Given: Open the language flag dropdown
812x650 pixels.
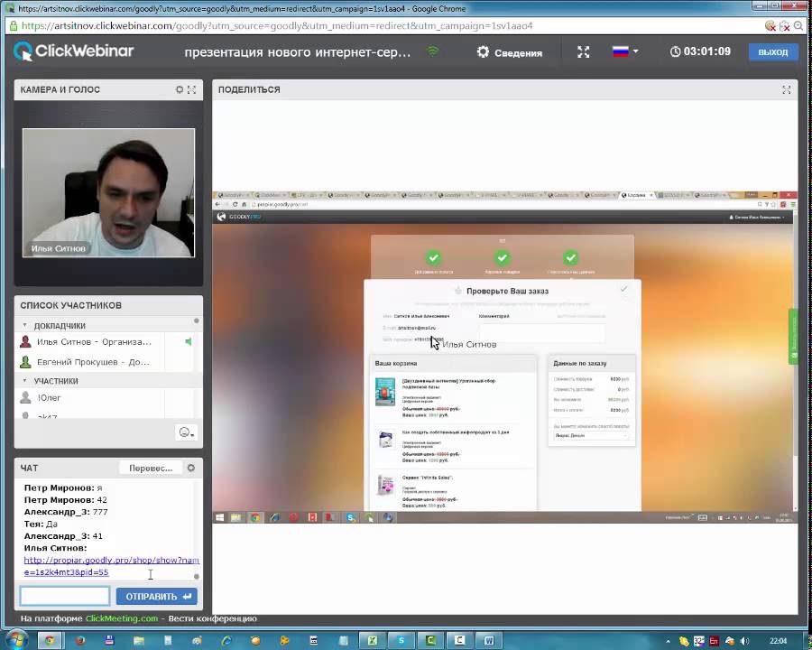Looking at the screenshot, I should (x=625, y=51).
